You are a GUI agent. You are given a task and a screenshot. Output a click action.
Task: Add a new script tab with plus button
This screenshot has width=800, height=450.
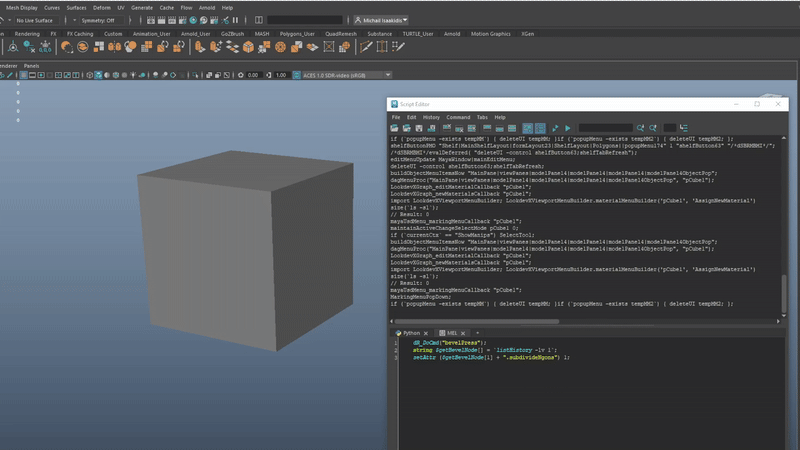click(x=478, y=333)
